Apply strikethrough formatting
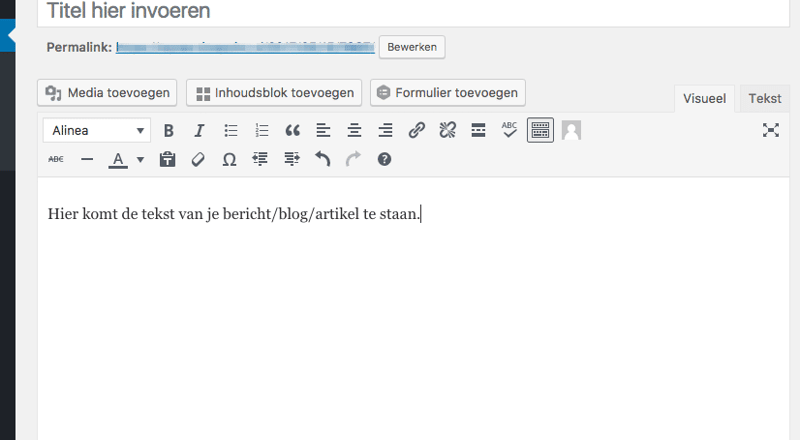 [56, 159]
